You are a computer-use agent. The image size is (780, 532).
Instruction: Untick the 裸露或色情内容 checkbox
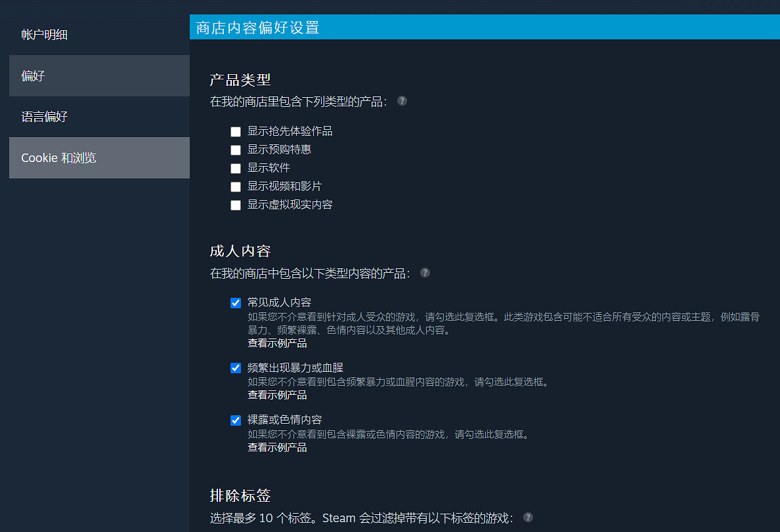point(236,420)
